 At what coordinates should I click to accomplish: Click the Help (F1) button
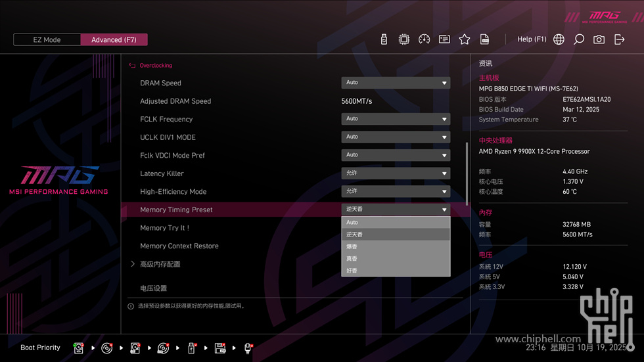(x=532, y=39)
